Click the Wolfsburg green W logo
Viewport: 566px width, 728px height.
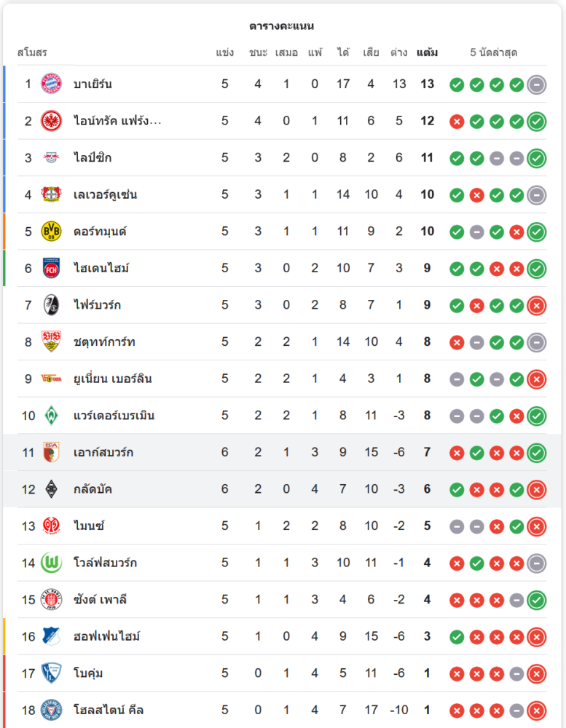tap(51, 563)
